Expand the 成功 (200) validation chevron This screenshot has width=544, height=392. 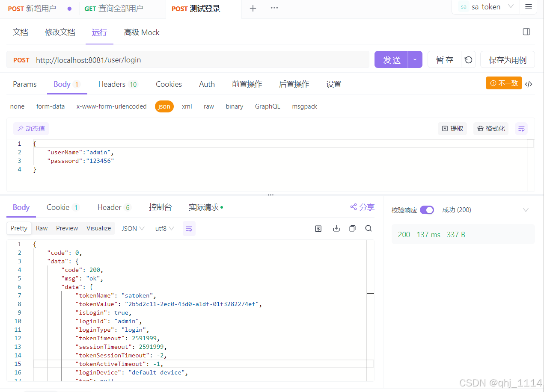pos(526,210)
